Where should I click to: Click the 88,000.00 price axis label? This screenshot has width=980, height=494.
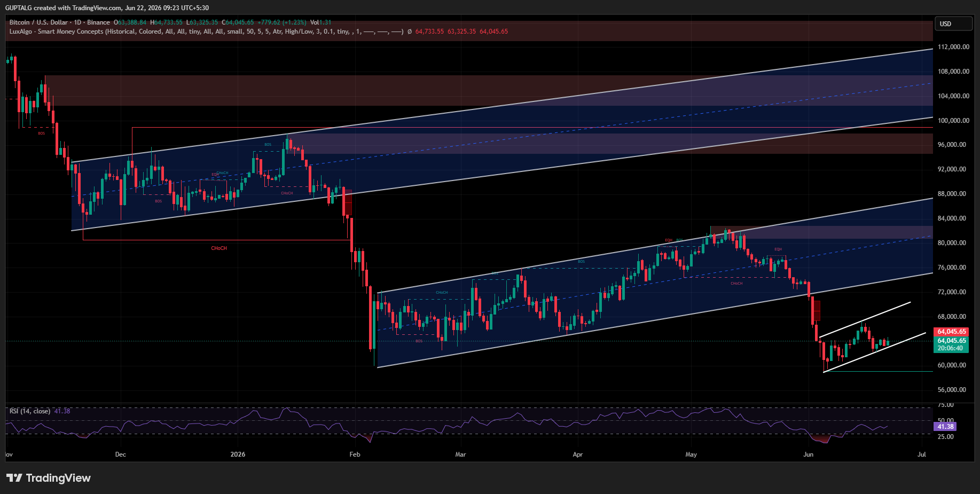pos(952,194)
